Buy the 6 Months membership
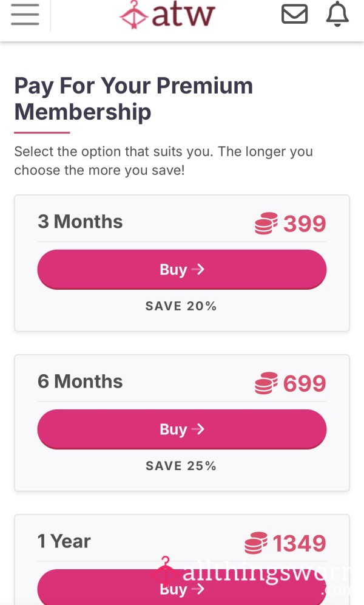Screen dimensions: 364x605 [182, 429]
